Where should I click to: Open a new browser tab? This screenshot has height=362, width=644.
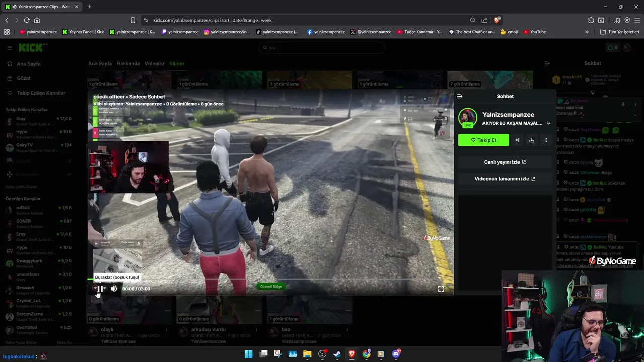coord(89,7)
